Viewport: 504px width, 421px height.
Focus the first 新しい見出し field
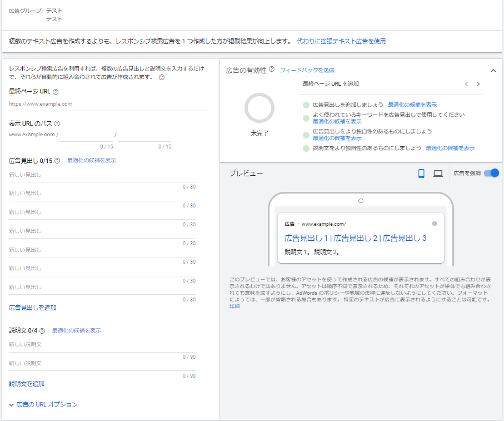tap(102, 176)
